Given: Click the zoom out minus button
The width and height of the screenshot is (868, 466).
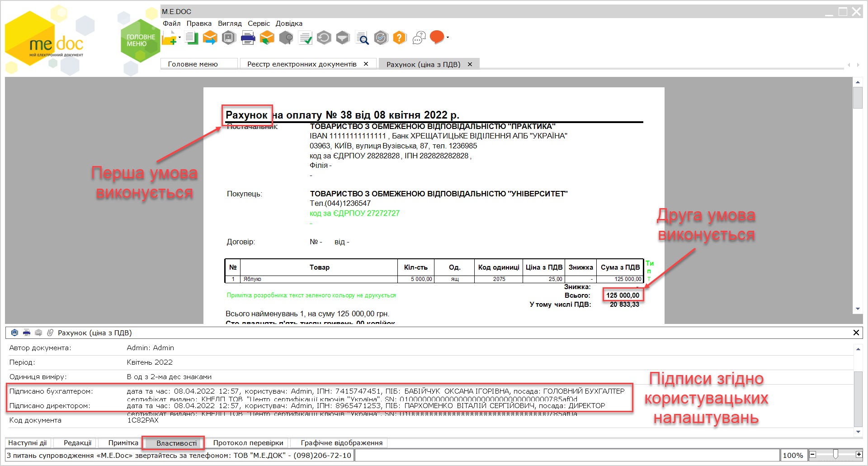Looking at the screenshot, I should (813, 455).
